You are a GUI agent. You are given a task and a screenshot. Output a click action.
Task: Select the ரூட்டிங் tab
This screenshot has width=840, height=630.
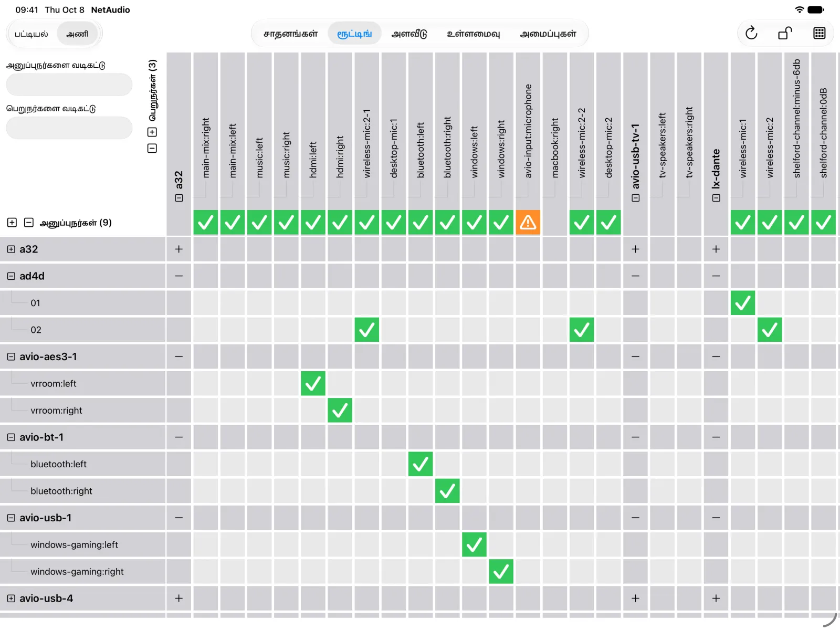[x=354, y=34]
